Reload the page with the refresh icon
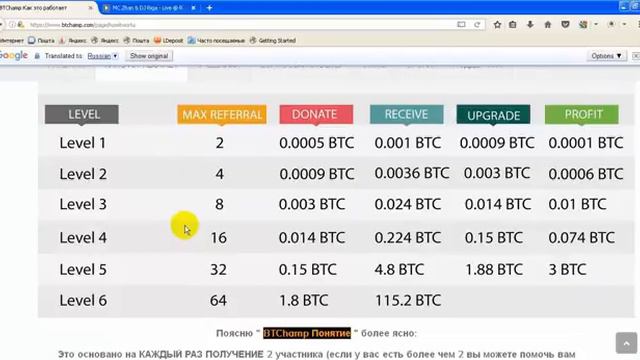This screenshot has width=640, height=360. point(477,24)
